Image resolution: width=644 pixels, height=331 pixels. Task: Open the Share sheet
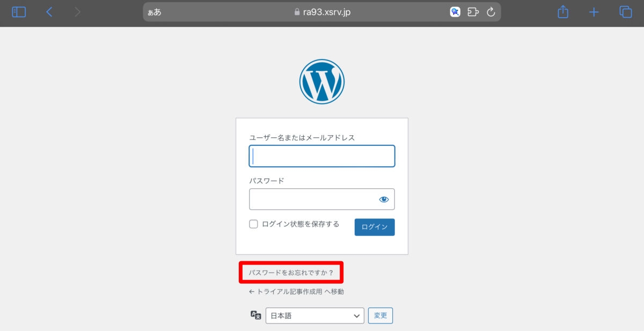pyautogui.click(x=563, y=12)
